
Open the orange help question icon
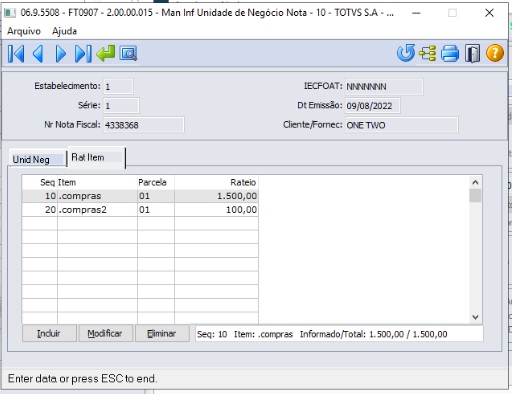pos(495,53)
